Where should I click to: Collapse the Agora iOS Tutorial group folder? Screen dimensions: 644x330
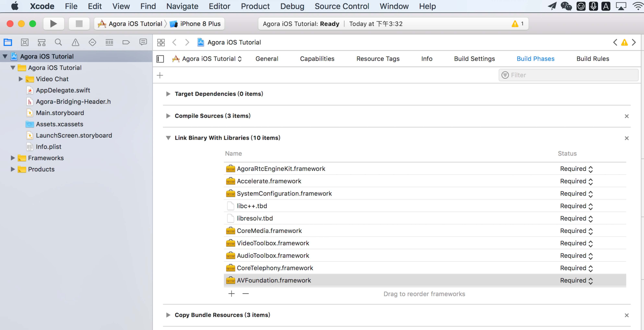tap(13, 68)
